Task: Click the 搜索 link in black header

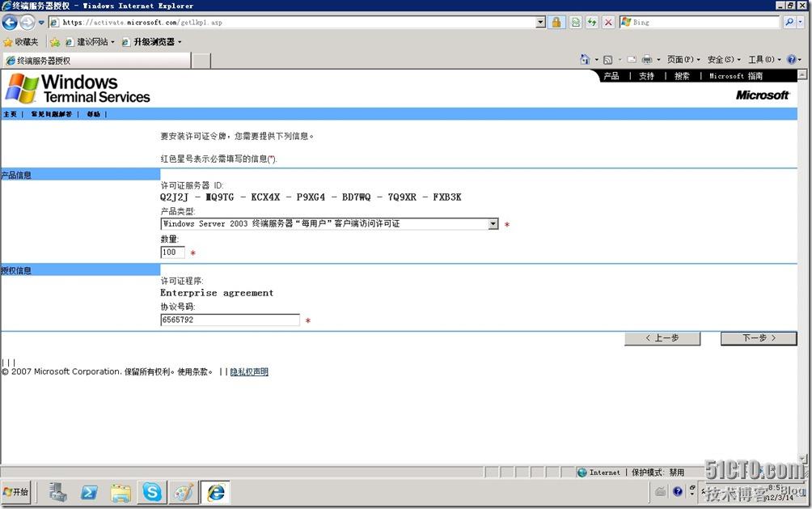Action: pyautogui.click(x=682, y=76)
